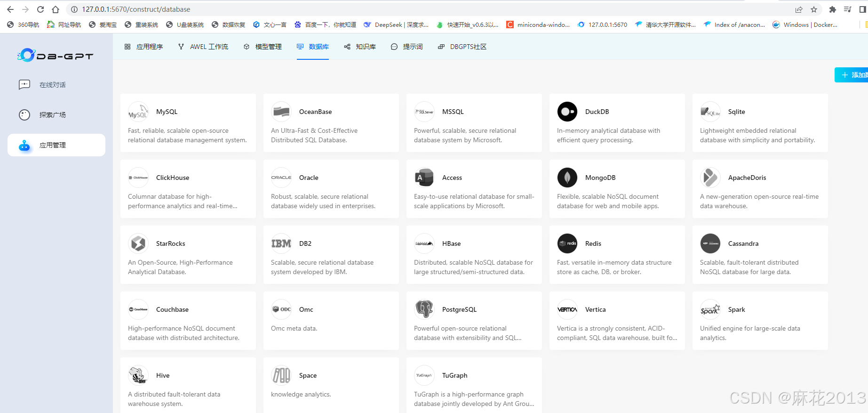Click the ClickHouse card description text

click(183, 201)
